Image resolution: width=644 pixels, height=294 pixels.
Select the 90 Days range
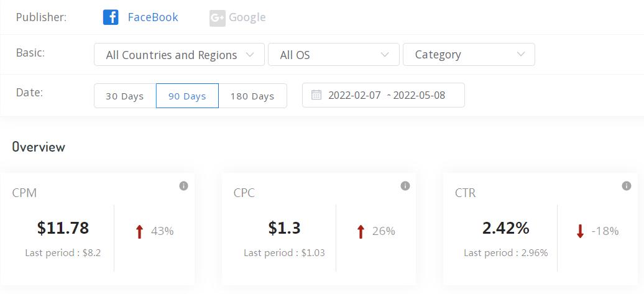pos(187,96)
